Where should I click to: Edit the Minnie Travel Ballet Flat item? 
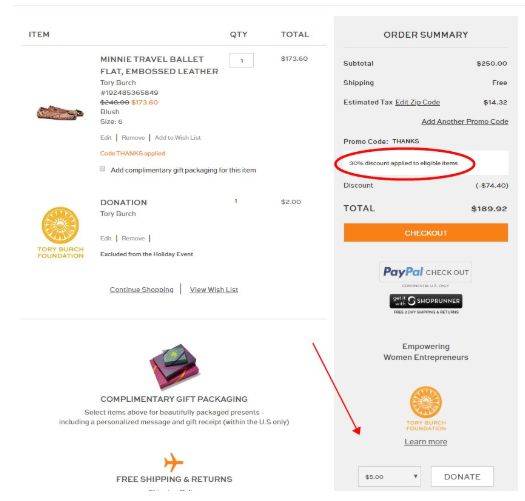tap(105, 138)
